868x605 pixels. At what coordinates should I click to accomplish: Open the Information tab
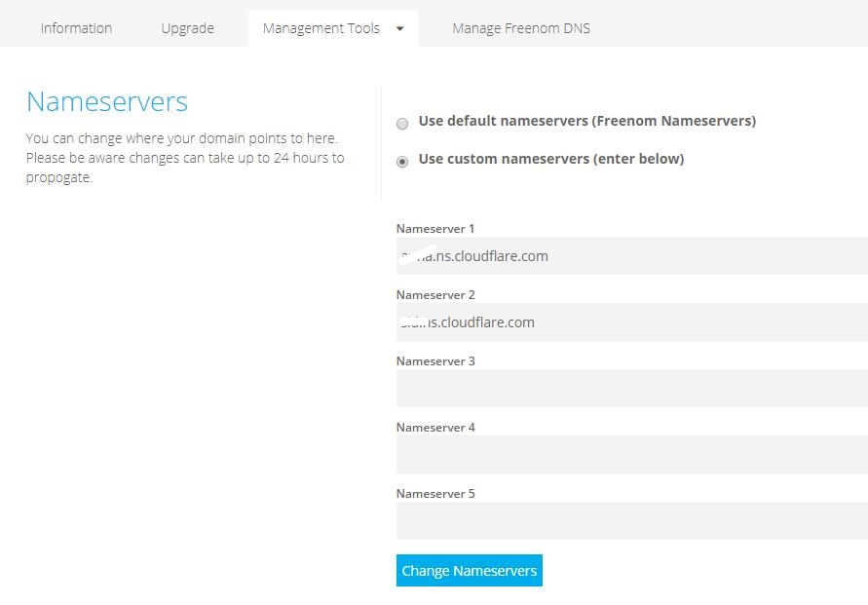[x=76, y=28]
